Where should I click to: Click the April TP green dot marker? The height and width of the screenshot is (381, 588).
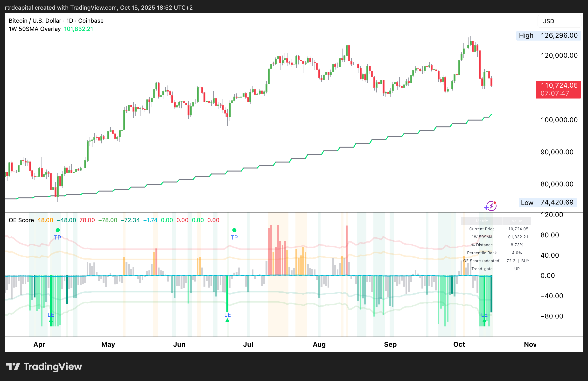(x=57, y=230)
